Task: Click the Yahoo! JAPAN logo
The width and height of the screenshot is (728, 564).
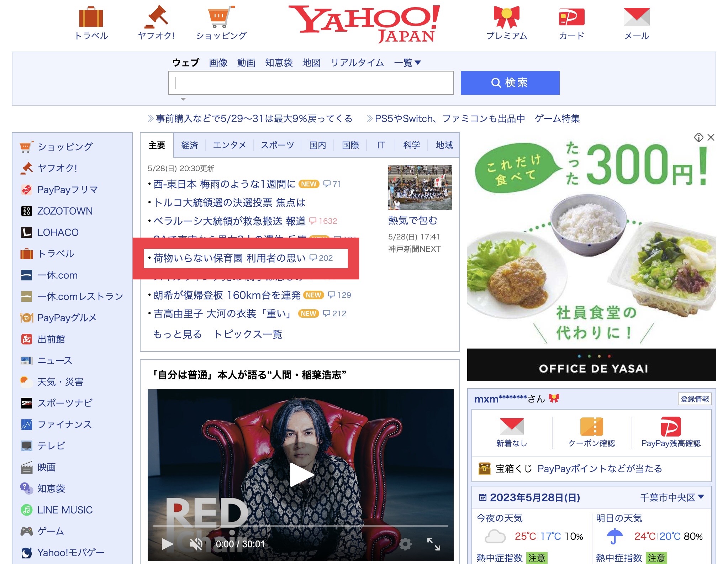Action: (x=364, y=24)
